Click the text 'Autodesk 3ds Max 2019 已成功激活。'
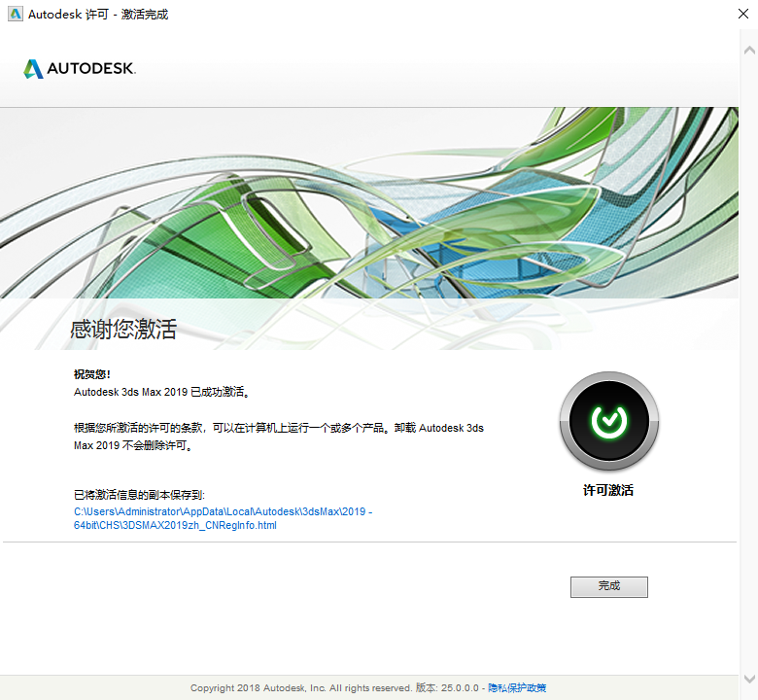This screenshot has width=758, height=700. pos(162,392)
